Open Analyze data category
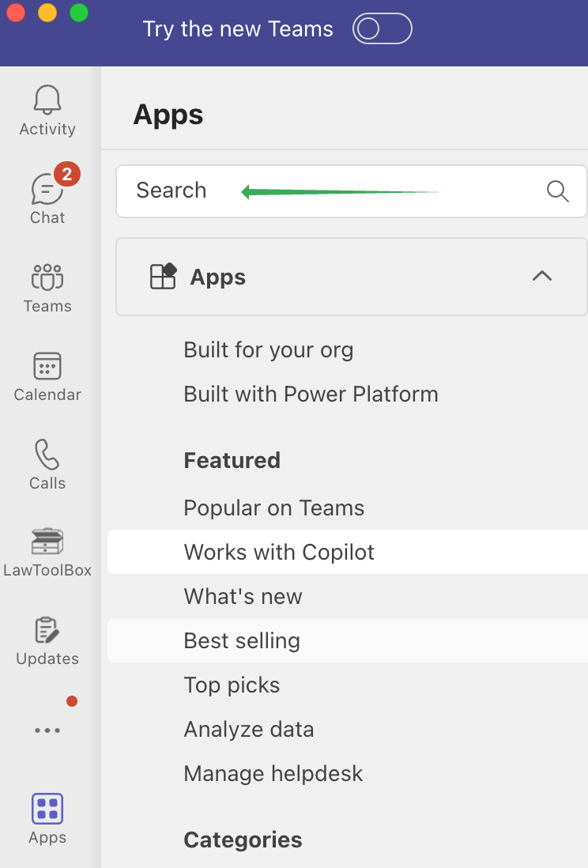Viewport: 588px width, 868px height. coord(249,730)
